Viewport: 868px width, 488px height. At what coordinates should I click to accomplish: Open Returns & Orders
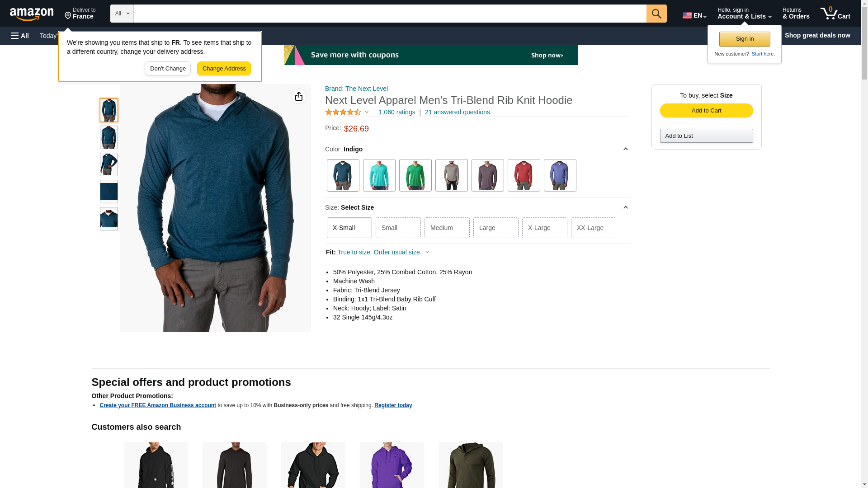796,14
